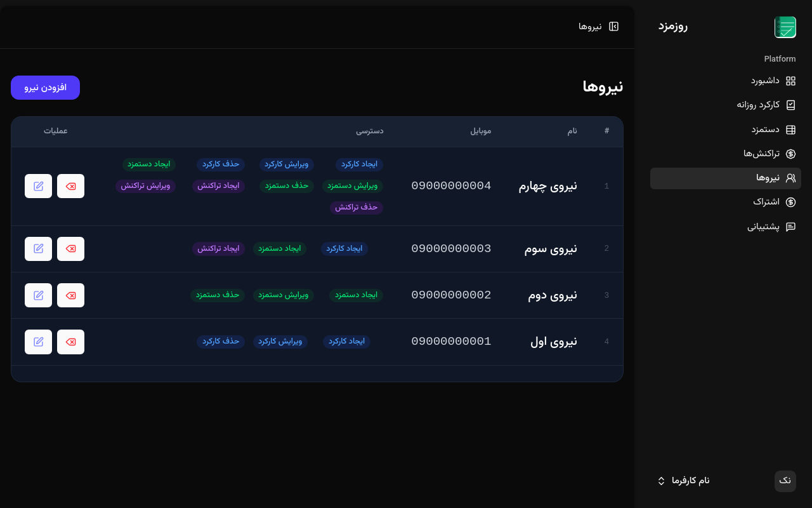Toggle the sidebar panel icon in header

click(613, 27)
